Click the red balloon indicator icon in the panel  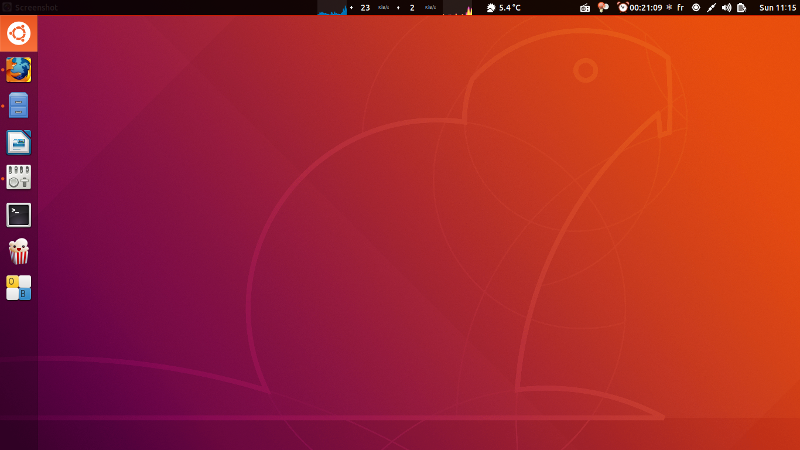[x=603, y=7]
